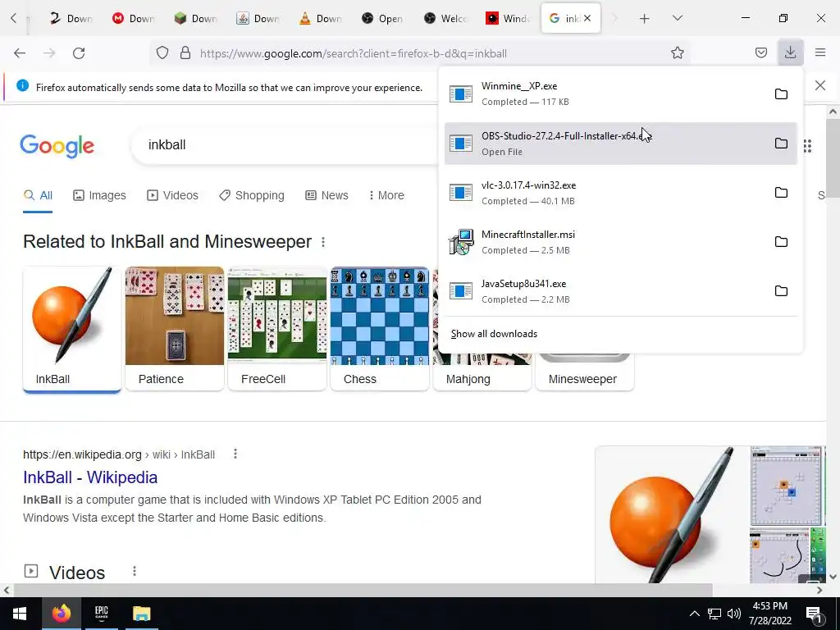Bookmark this page with the star
The image size is (840, 630).
pos(677,52)
